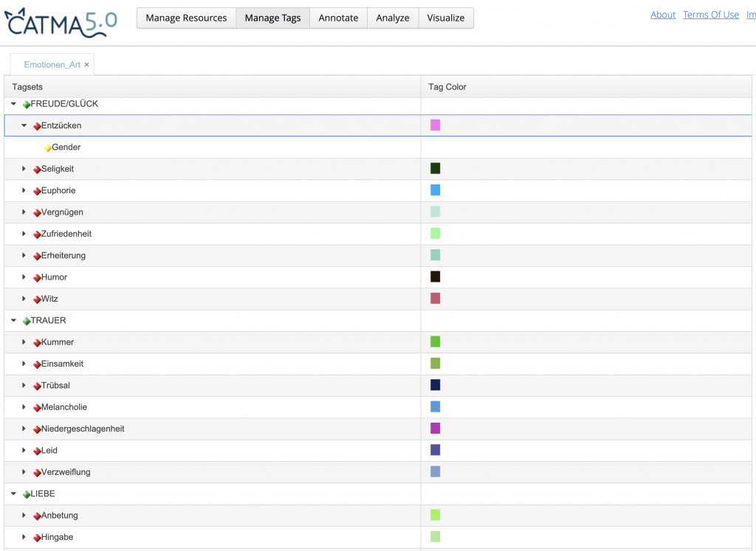Click the red tag icon beside Hingabe
Screen dimensions: 756x551
point(37,538)
